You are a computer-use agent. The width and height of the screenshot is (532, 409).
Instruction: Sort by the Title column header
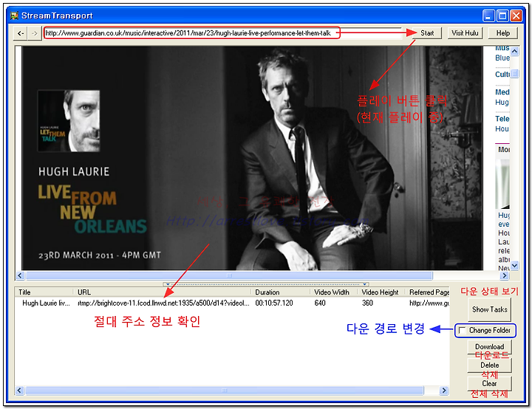[44, 292]
